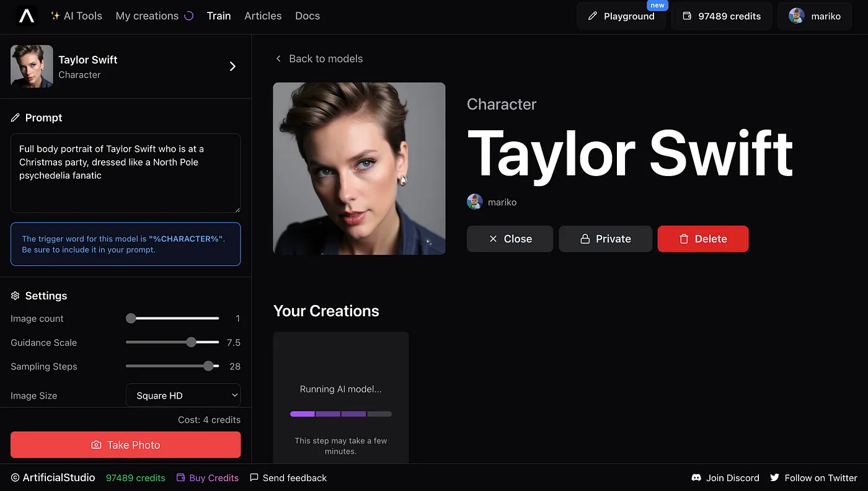Click the Twitter bird icon in the footer
This screenshot has width=868, height=491.
774,478
